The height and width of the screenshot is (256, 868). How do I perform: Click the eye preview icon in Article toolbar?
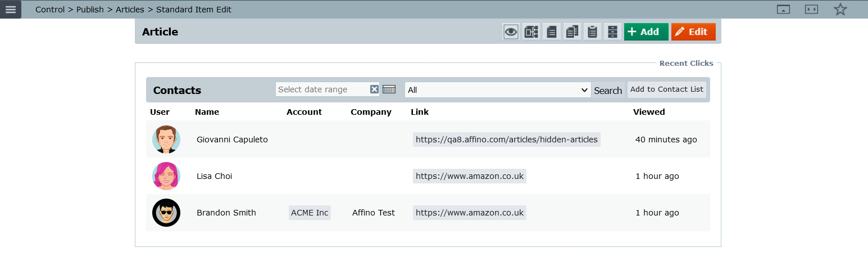pyautogui.click(x=511, y=32)
